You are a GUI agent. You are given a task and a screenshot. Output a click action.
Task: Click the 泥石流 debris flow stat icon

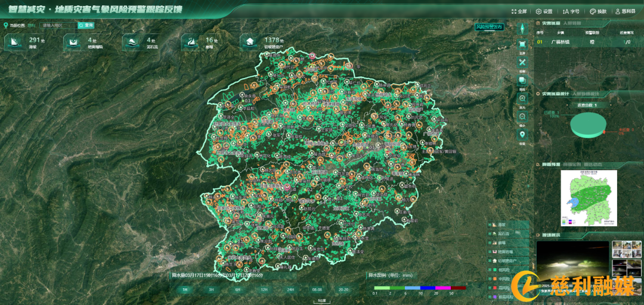132,42
